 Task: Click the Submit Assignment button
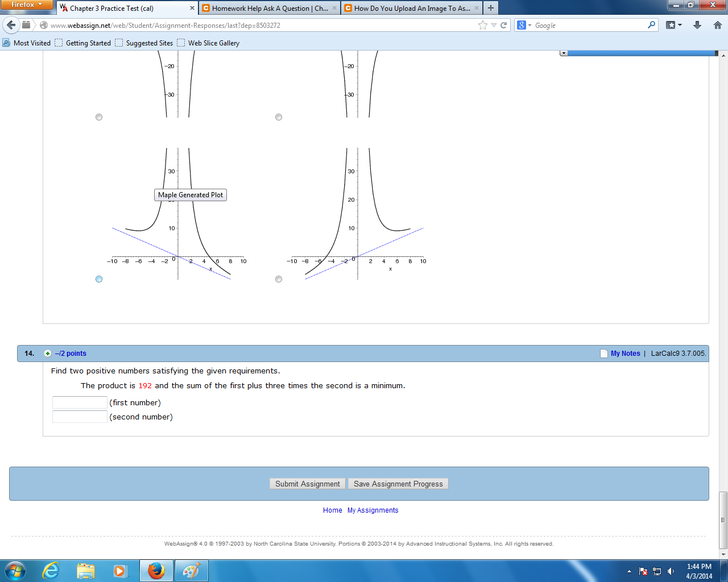coord(307,484)
